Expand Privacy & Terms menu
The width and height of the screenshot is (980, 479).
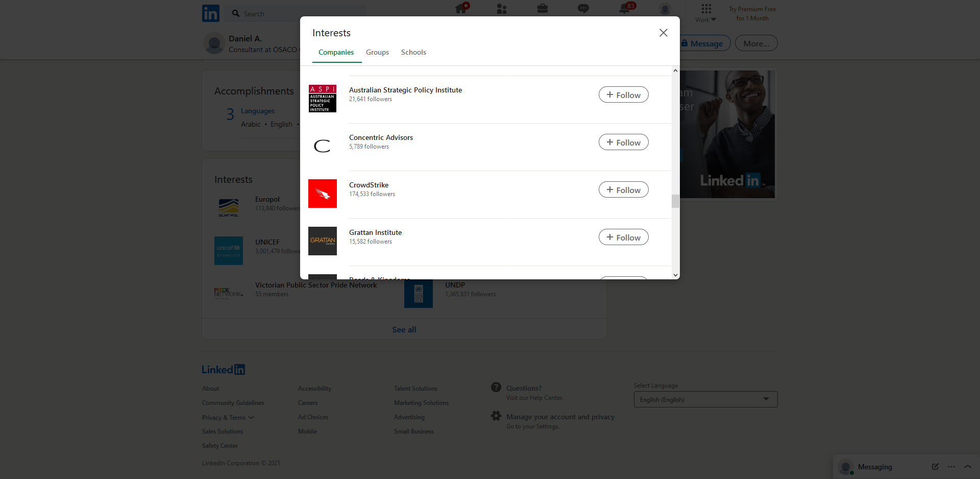[x=228, y=418]
